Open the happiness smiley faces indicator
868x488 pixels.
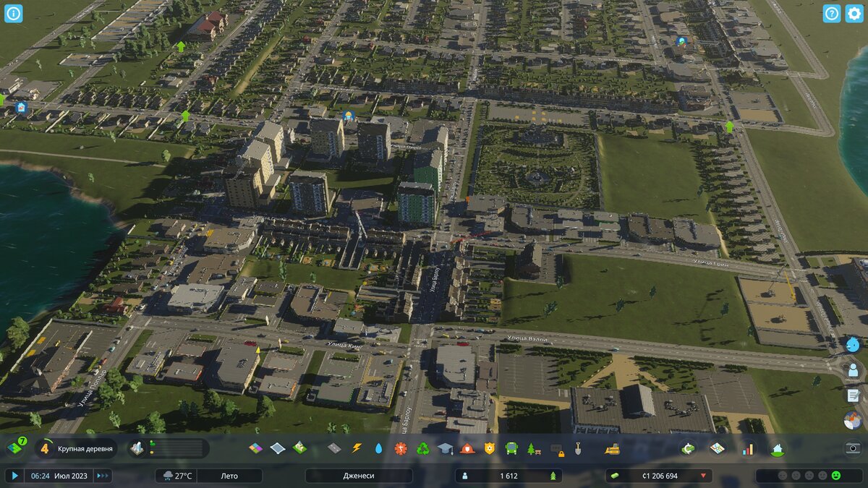pyautogui.click(x=809, y=476)
